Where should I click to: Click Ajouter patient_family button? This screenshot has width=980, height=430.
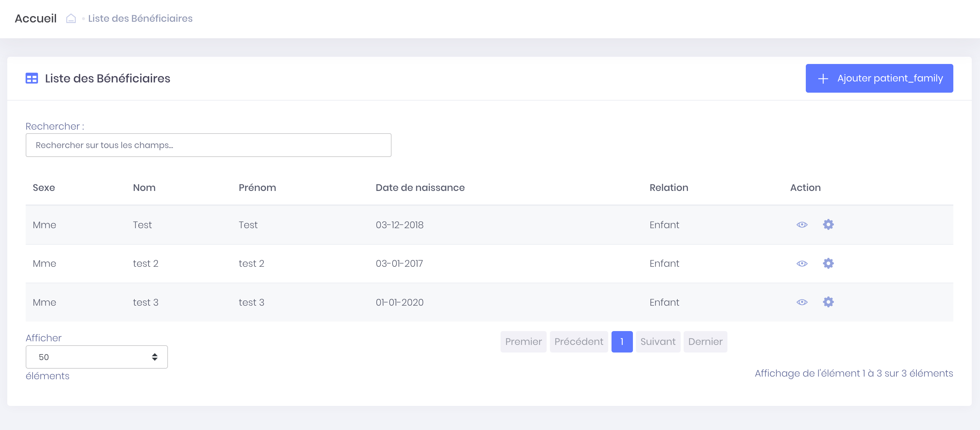coord(879,78)
